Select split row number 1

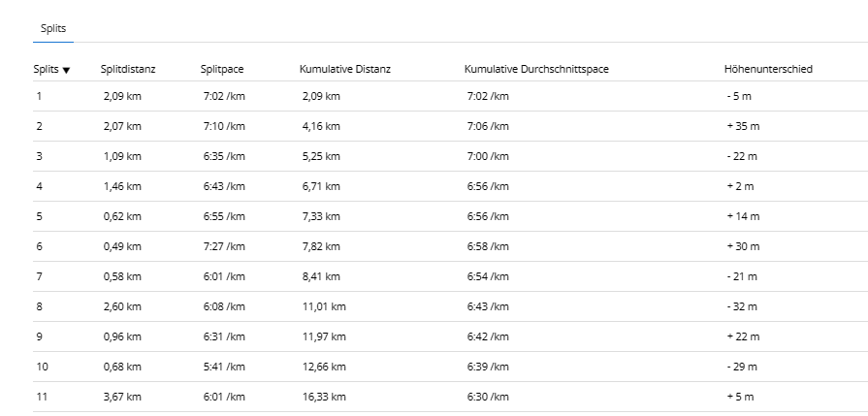point(40,96)
